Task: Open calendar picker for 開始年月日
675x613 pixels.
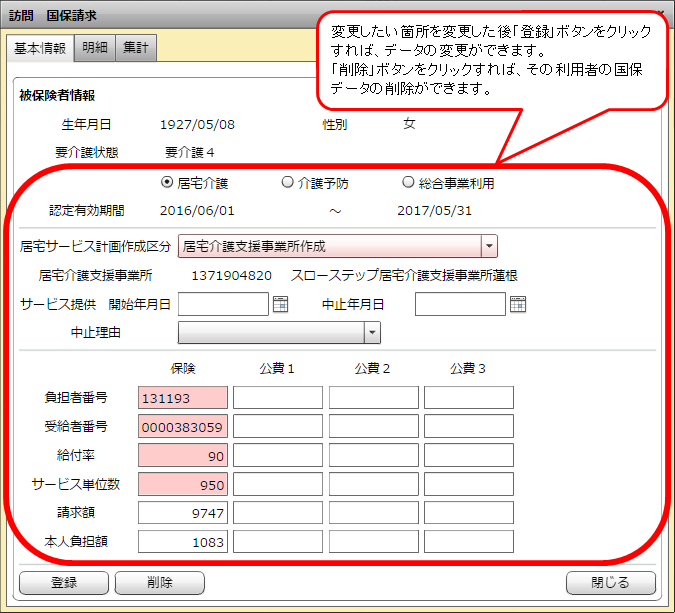Action: click(280, 305)
